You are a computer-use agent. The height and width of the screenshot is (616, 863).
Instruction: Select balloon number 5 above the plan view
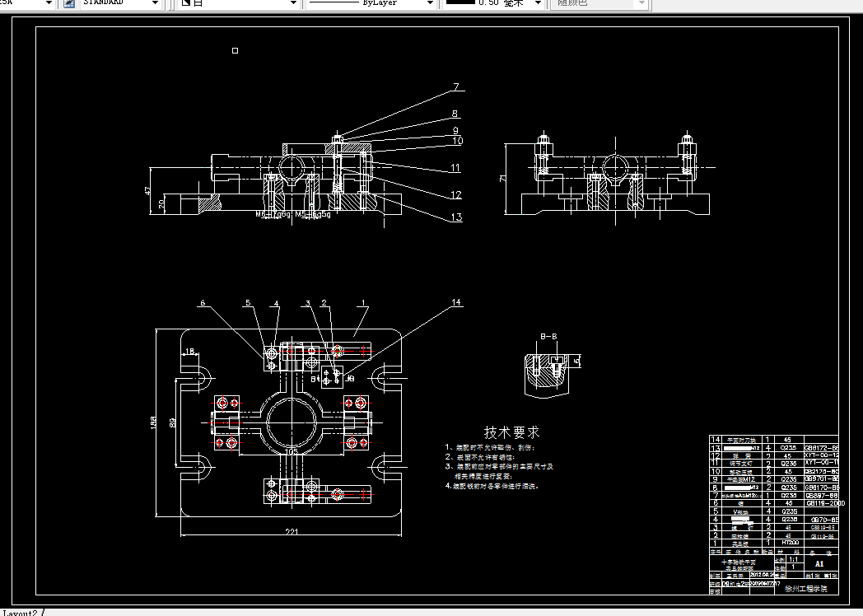click(248, 303)
